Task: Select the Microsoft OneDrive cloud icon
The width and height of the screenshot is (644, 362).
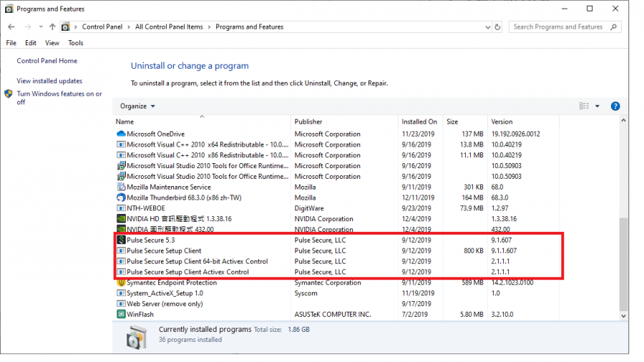Action: coord(121,134)
